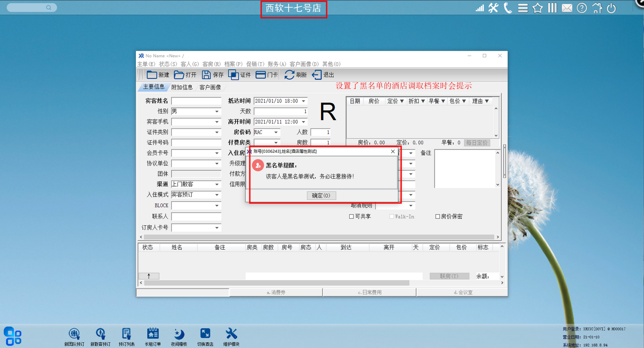Expand the 性别 dropdown
The image size is (644, 348).
coord(217,111)
